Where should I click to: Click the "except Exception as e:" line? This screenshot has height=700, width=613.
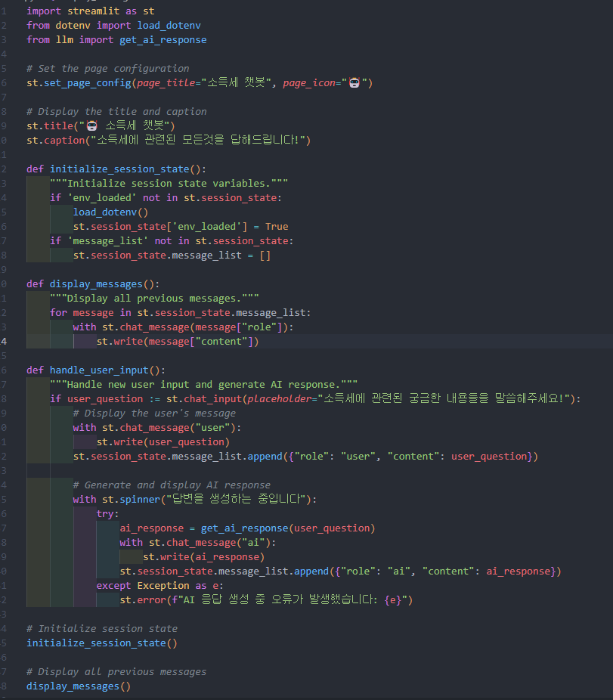point(159,585)
